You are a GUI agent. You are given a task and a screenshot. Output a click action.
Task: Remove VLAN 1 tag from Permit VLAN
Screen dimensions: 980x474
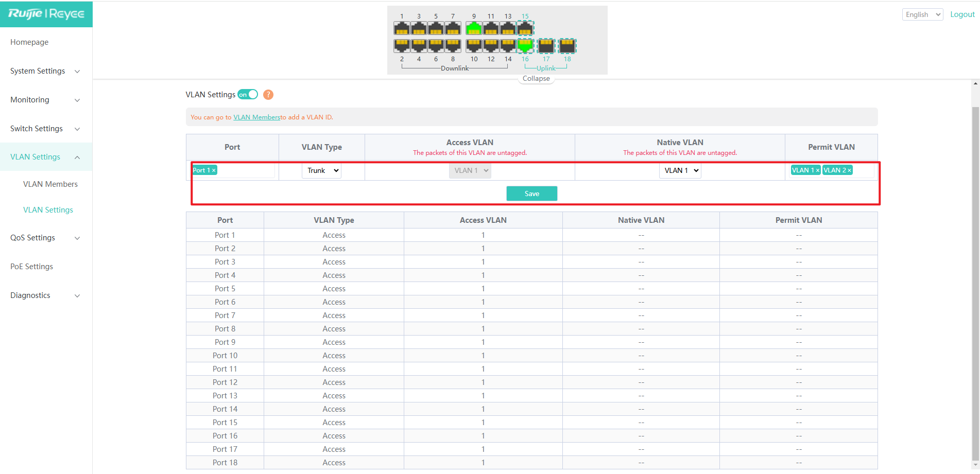tap(817, 170)
